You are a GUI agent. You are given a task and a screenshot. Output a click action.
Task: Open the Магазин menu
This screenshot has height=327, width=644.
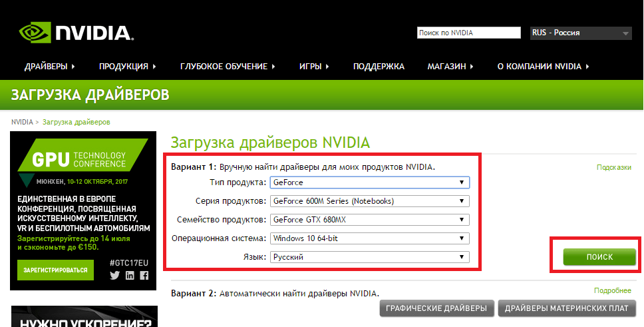450,66
